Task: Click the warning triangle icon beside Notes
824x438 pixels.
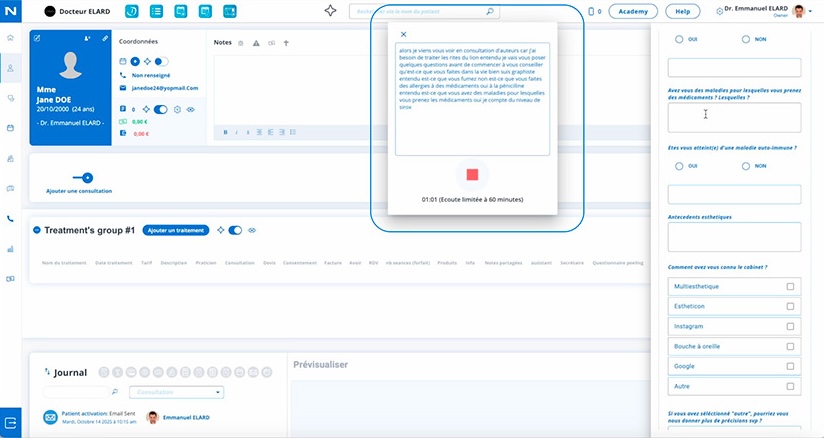Action: [x=256, y=44]
